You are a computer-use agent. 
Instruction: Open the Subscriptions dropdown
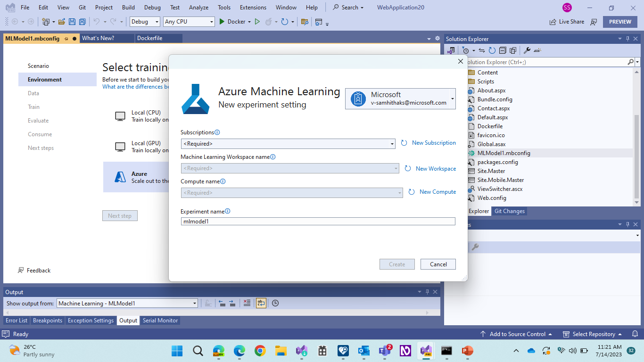coord(392,143)
